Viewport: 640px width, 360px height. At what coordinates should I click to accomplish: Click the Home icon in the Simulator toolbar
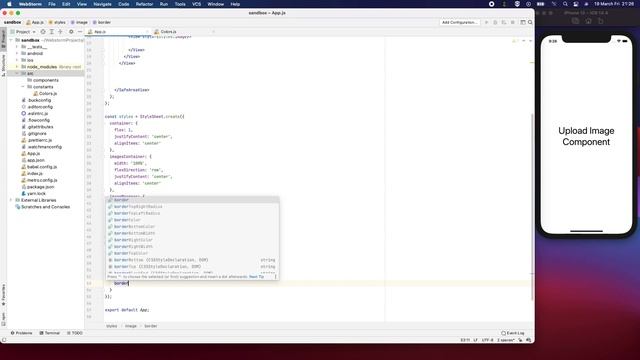point(588,21)
